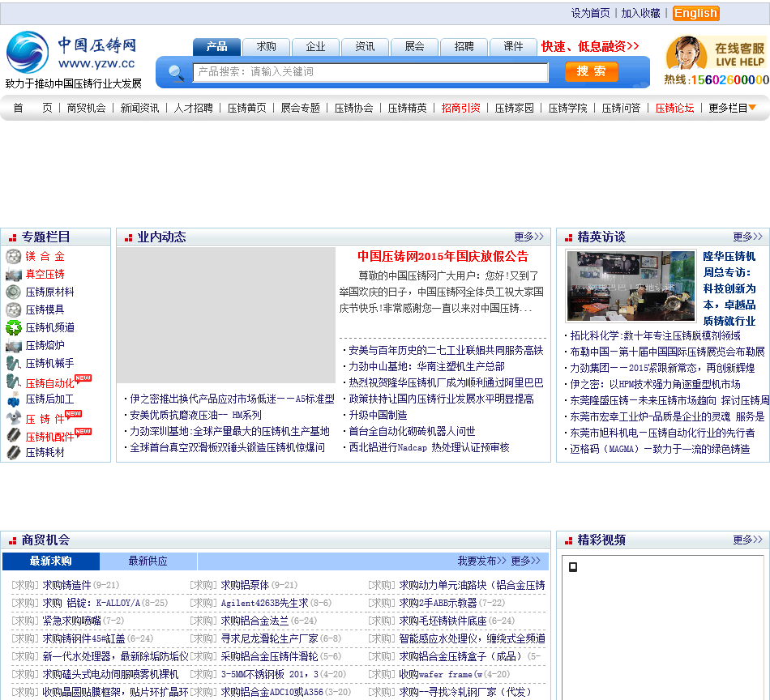The width and height of the screenshot is (770, 700).
Task: Open 压铸协会 in the navigation bar
Action: coord(354,108)
